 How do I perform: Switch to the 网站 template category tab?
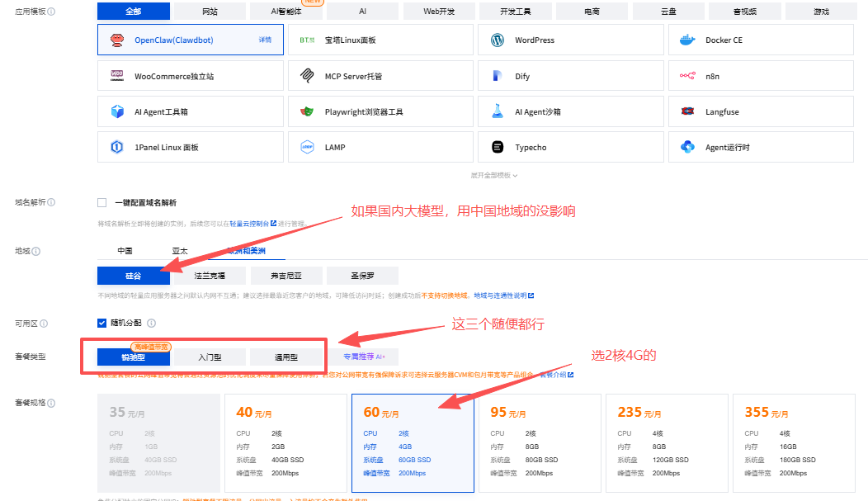210,11
